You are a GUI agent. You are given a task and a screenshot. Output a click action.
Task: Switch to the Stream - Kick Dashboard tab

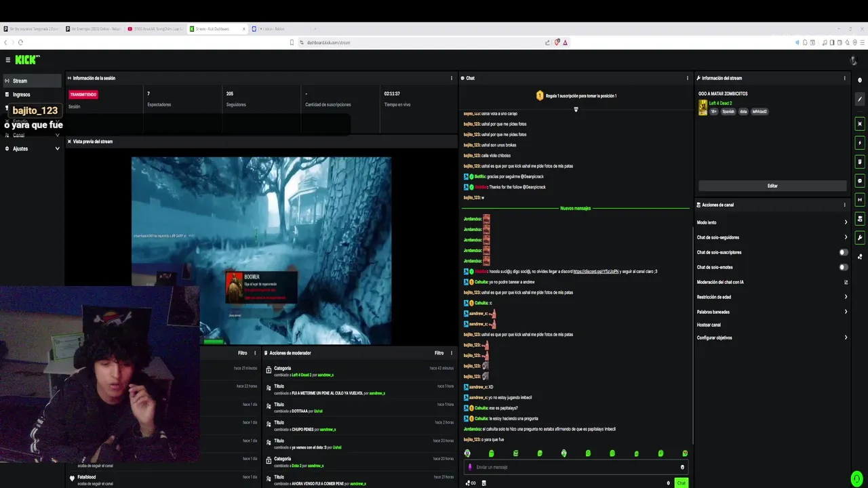pyautogui.click(x=216, y=29)
